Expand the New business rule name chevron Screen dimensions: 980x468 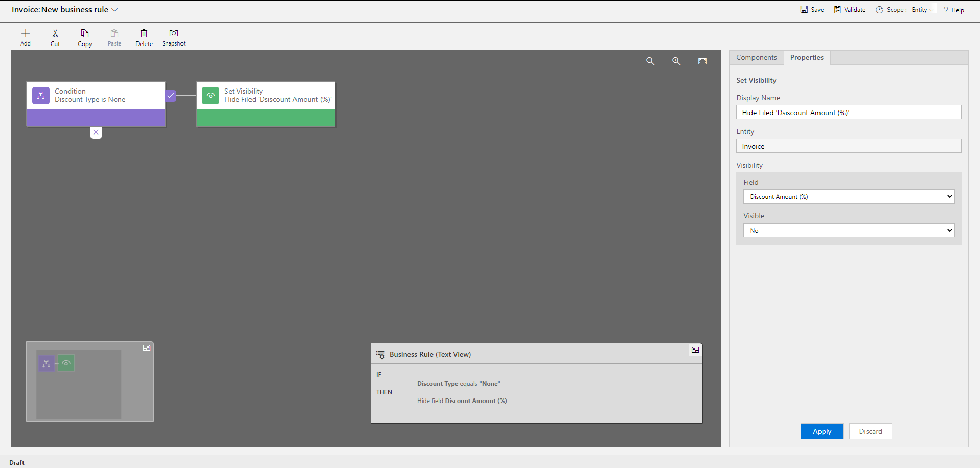click(x=116, y=9)
